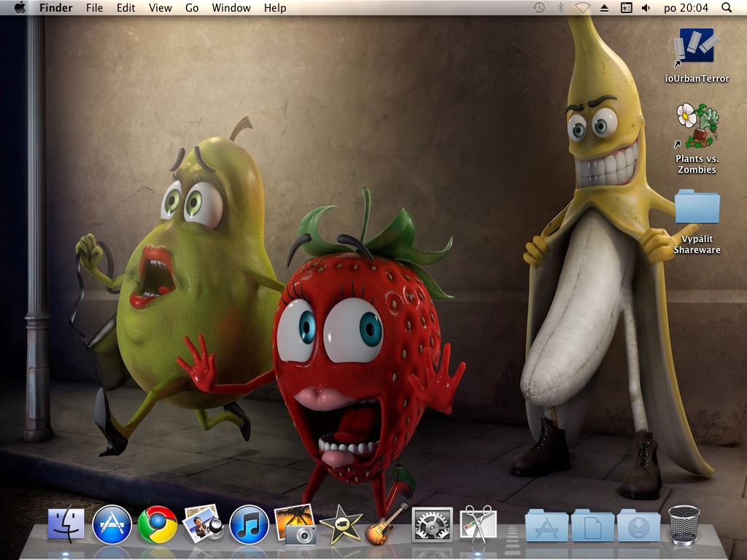Open the Apple menu
Viewport: 747px width, 560px height.
pos(20,7)
